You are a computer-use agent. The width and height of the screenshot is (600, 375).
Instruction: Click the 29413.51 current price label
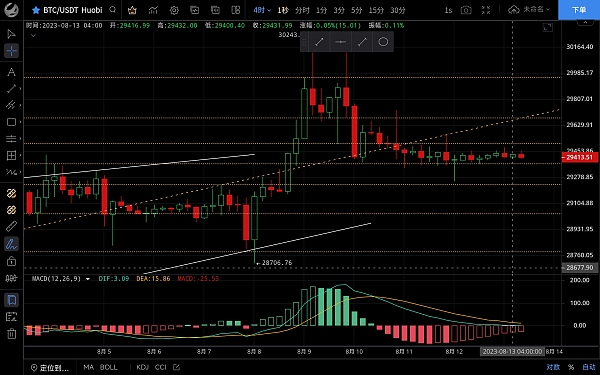click(580, 157)
